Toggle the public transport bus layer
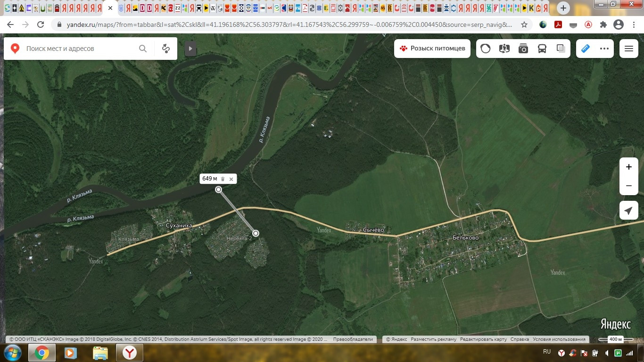This screenshot has width=644, height=362. pos(542,49)
